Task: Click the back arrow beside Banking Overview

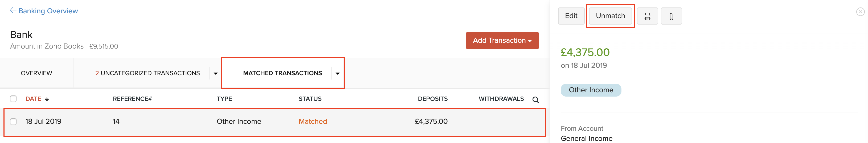Action: (13, 10)
